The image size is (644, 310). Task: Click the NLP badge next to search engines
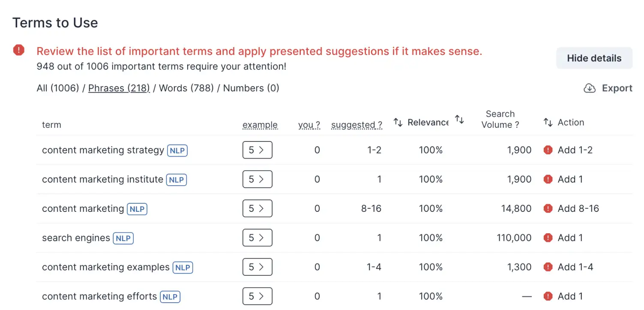(123, 238)
